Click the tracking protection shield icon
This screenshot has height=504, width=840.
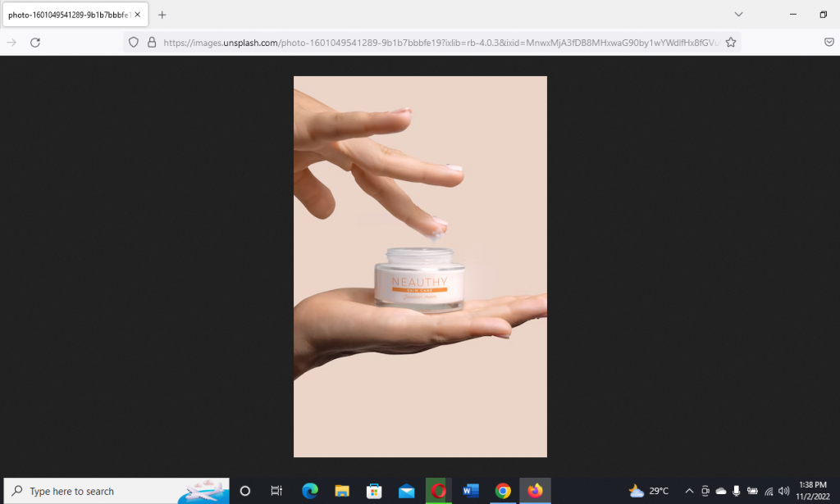point(135,43)
